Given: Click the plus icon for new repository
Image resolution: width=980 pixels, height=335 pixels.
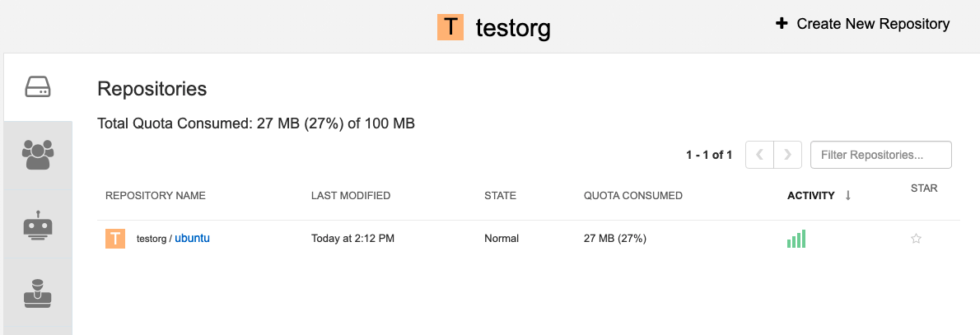Looking at the screenshot, I should click(x=782, y=24).
